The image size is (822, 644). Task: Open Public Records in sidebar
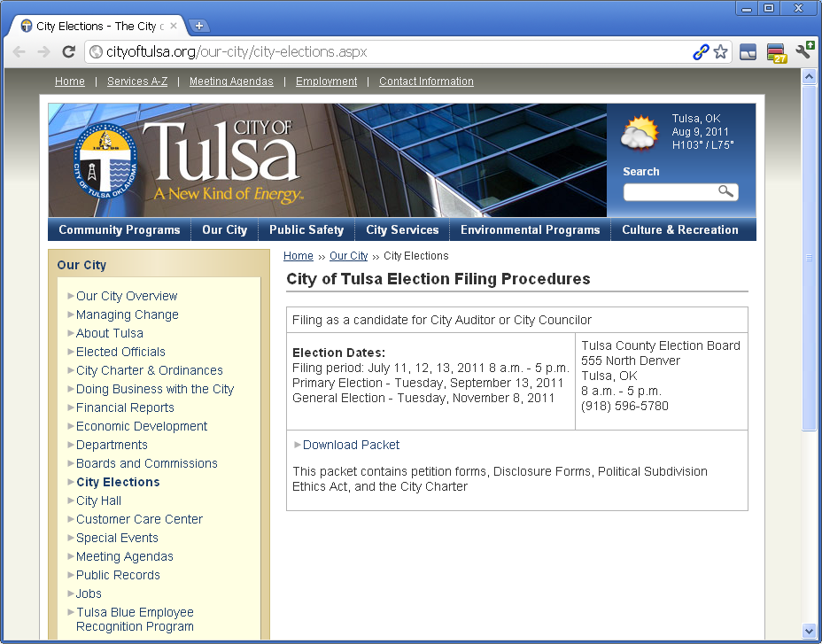118,575
